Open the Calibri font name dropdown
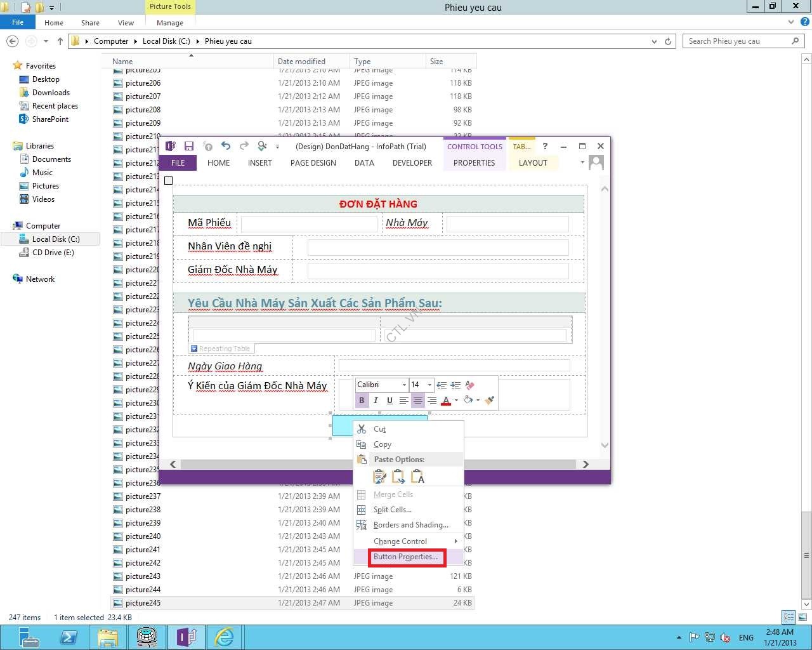Viewport: 812px width, 650px height. 404,385
